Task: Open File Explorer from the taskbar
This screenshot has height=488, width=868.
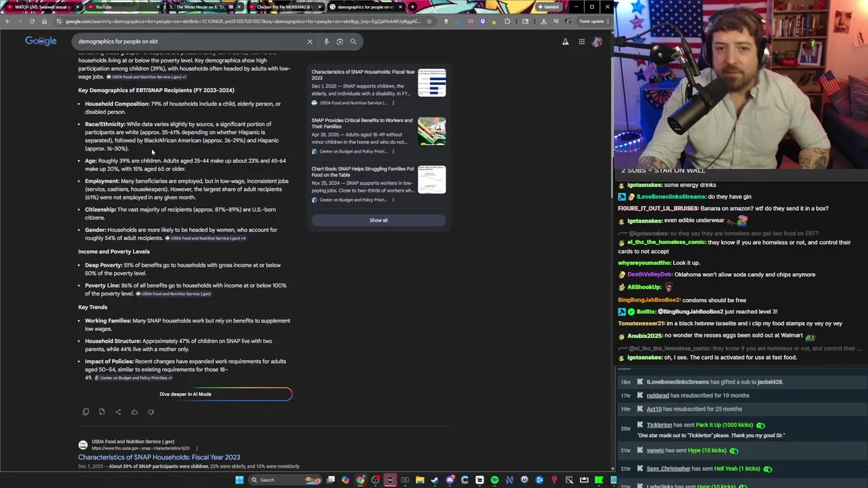Action: [x=420, y=480]
